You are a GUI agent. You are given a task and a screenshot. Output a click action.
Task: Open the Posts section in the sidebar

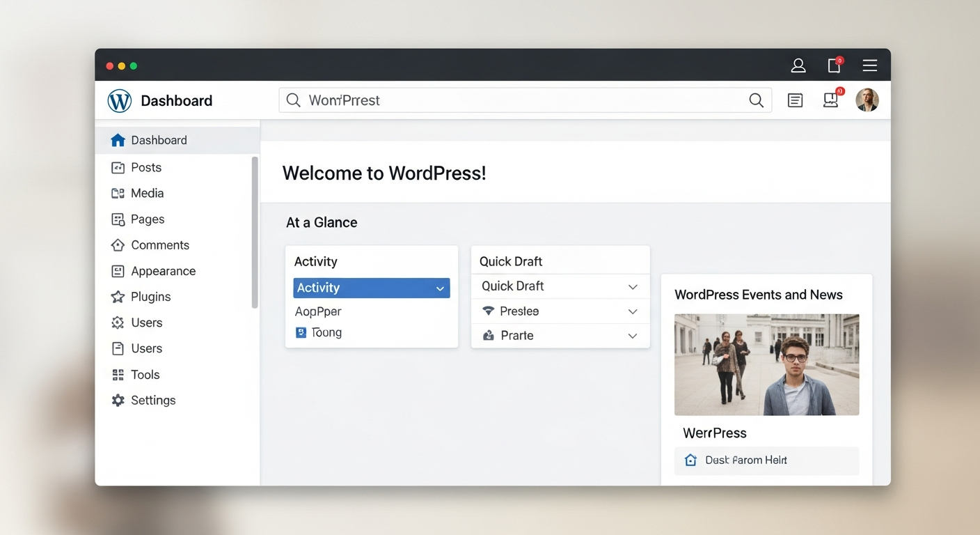pos(117,167)
